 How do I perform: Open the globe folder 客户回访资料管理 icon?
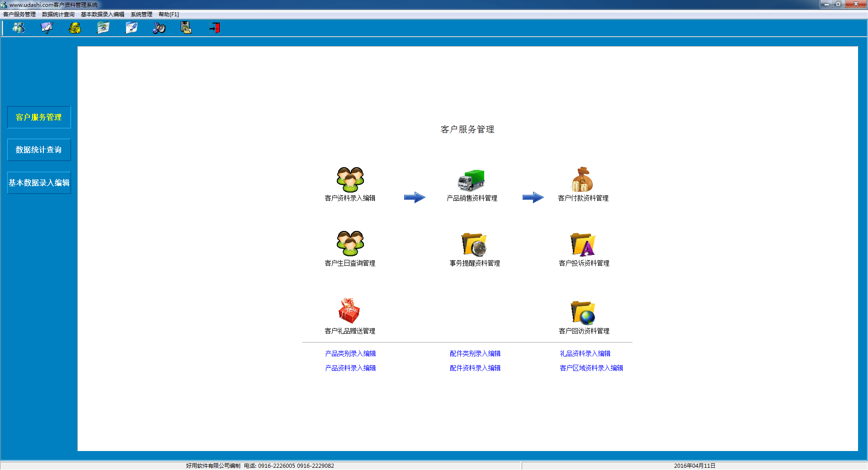pyautogui.click(x=583, y=312)
